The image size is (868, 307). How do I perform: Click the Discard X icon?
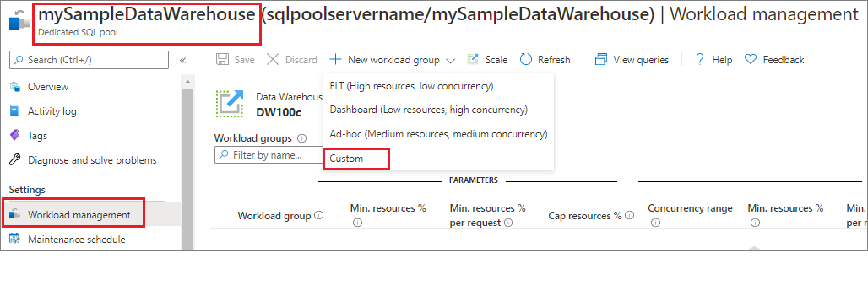click(273, 60)
